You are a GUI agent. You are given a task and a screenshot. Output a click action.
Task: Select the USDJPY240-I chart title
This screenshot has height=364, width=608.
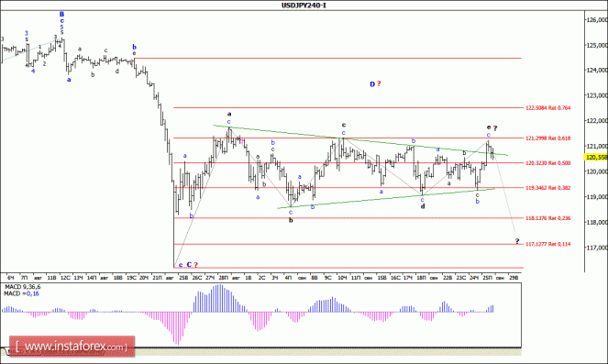pyautogui.click(x=304, y=6)
